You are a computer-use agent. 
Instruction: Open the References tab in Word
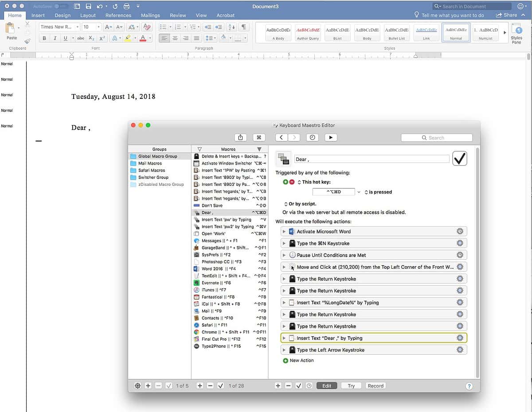click(x=118, y=16)
